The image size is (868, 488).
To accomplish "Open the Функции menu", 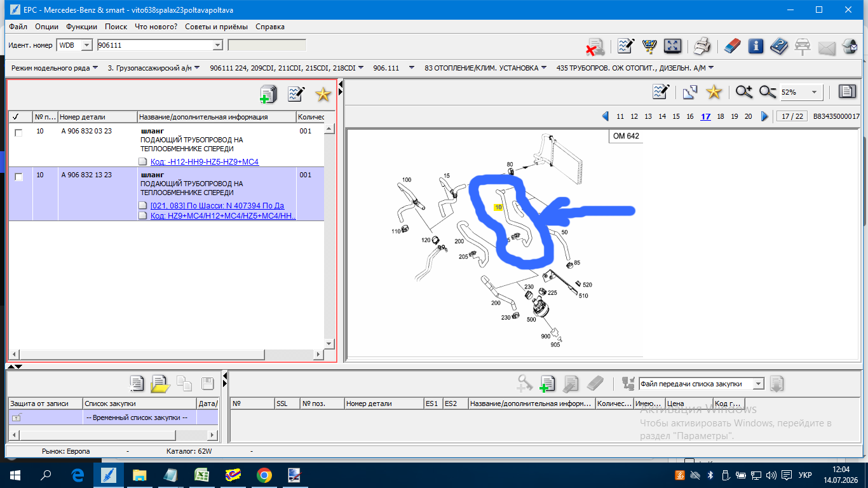I will pos(81,27).
